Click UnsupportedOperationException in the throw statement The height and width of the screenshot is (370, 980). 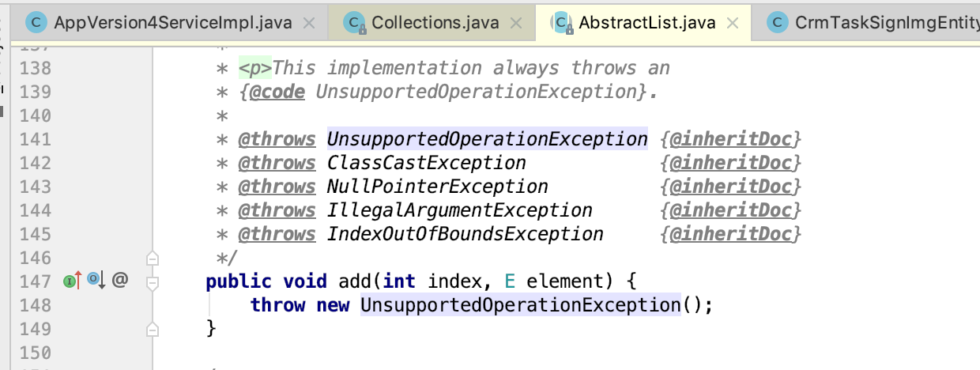(520, 304)
